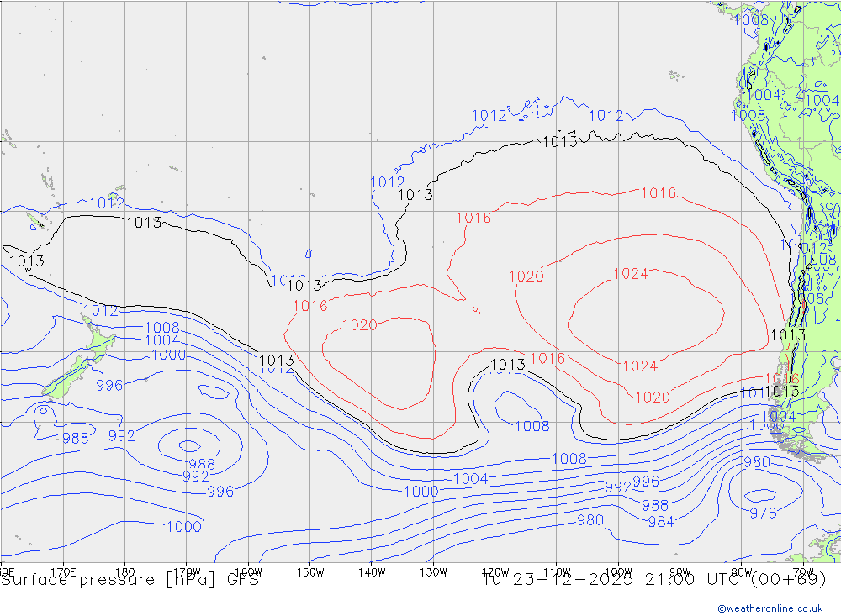
Task: Click the 150W longitude label
Action: click(x=310, y=571)
